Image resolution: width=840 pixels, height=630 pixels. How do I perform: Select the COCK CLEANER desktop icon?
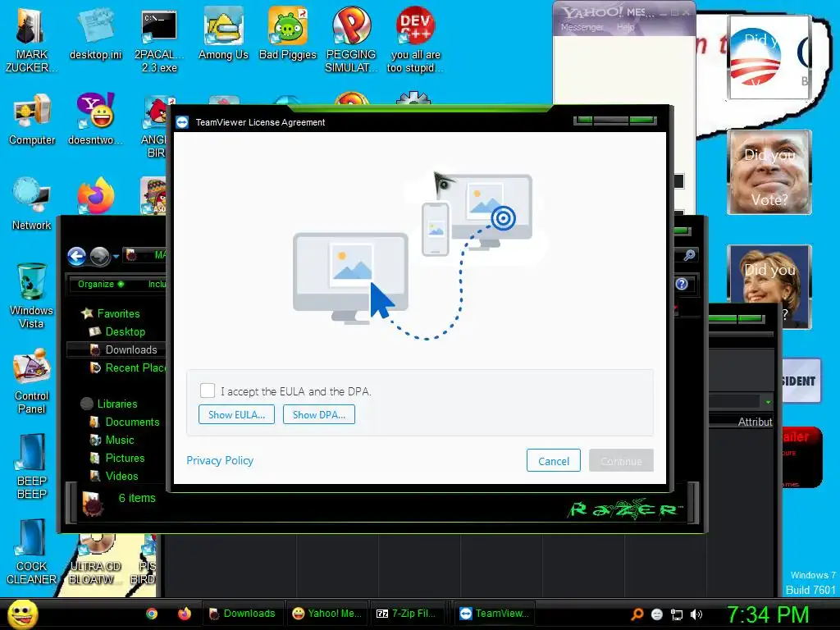click(32, 552)
